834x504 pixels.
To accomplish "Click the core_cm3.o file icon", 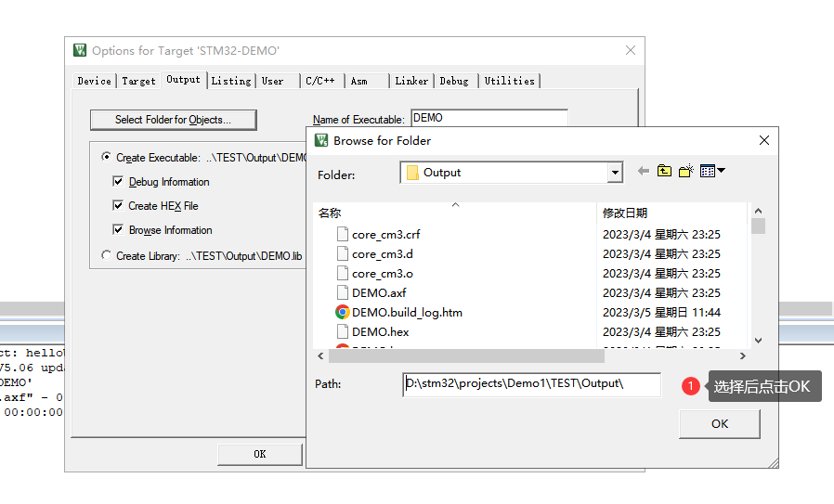I will pos(343,273).
